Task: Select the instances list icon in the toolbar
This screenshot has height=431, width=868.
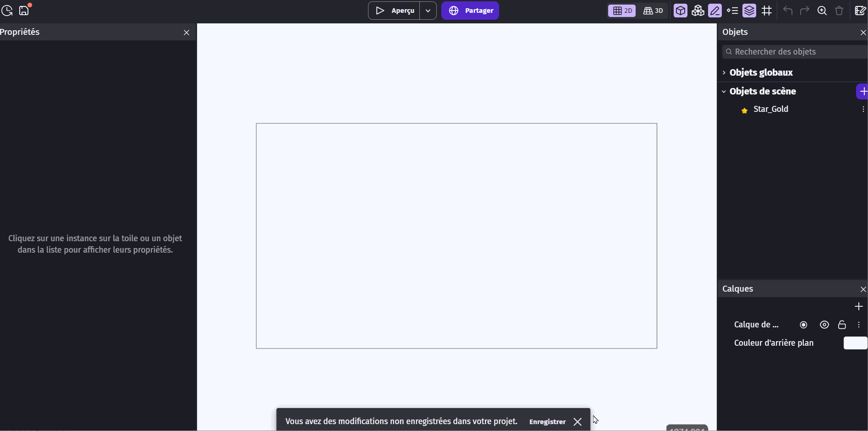Action: pyautogui.click(x=733, y=11)
